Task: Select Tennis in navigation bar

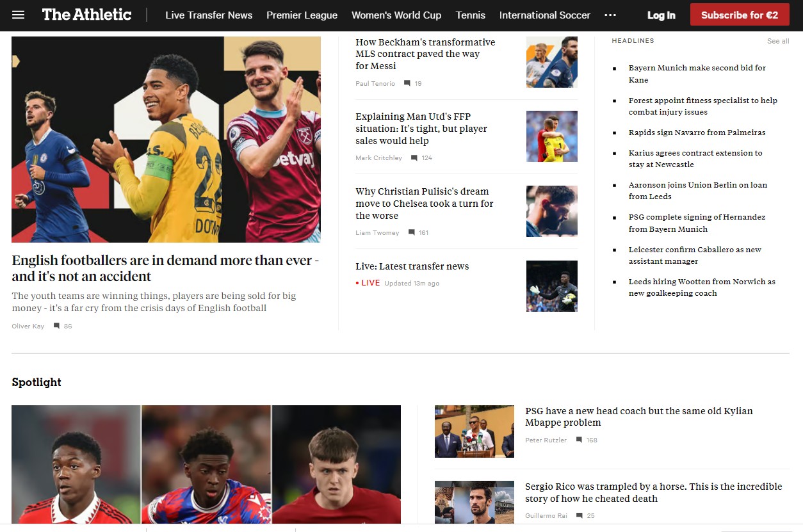Action: pos(471,15)
